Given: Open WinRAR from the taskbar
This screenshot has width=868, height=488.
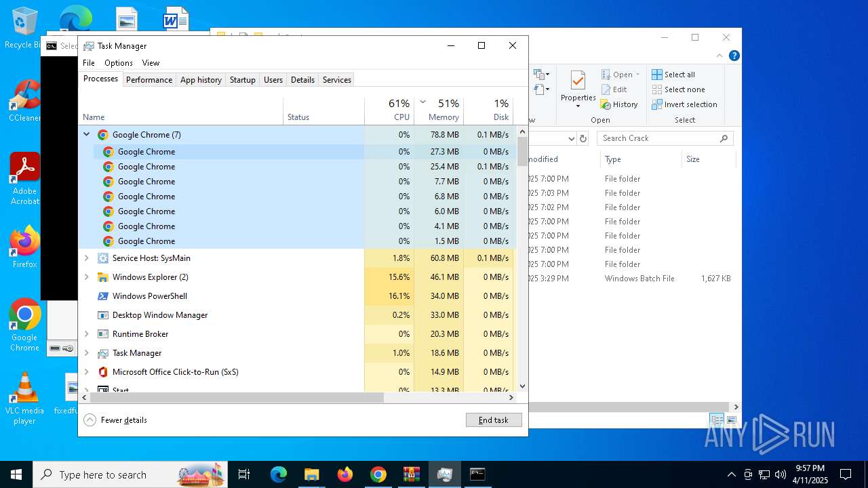Looking at the screenshot, I should (412, 474).
